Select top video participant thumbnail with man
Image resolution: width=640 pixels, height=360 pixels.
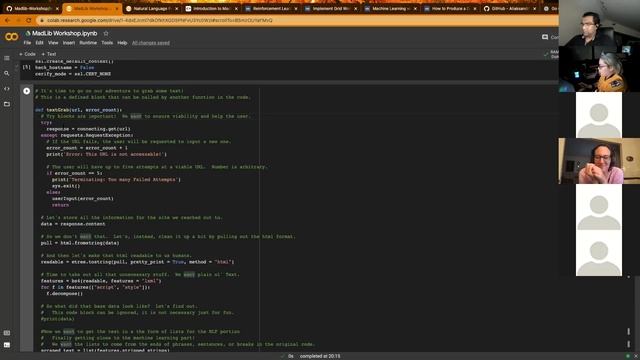click(x=599, y=23)
